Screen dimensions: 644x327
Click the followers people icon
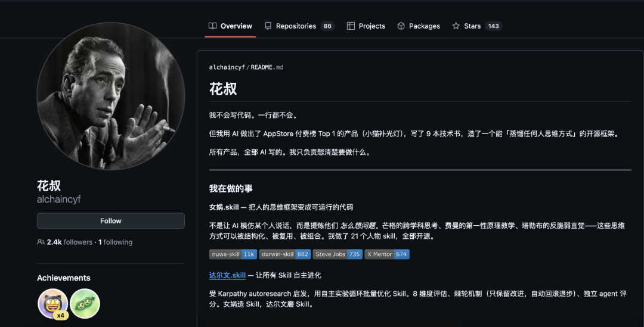coord(41,242)
